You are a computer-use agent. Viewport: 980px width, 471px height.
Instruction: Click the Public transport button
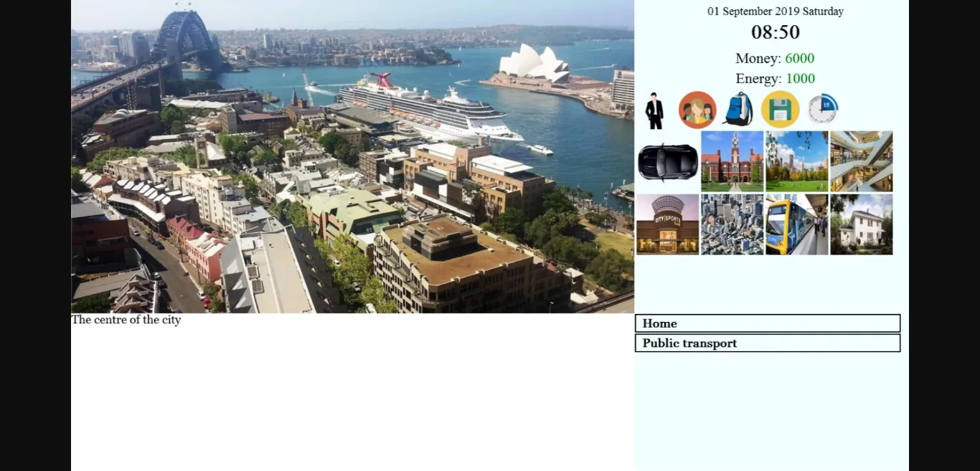click(x=768, y=343)
